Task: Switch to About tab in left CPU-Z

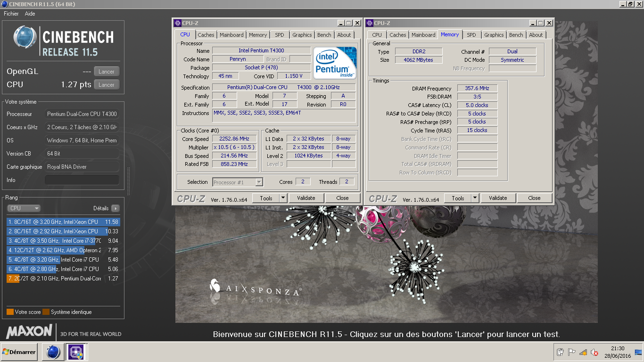Action: click(x=344, y=35)
